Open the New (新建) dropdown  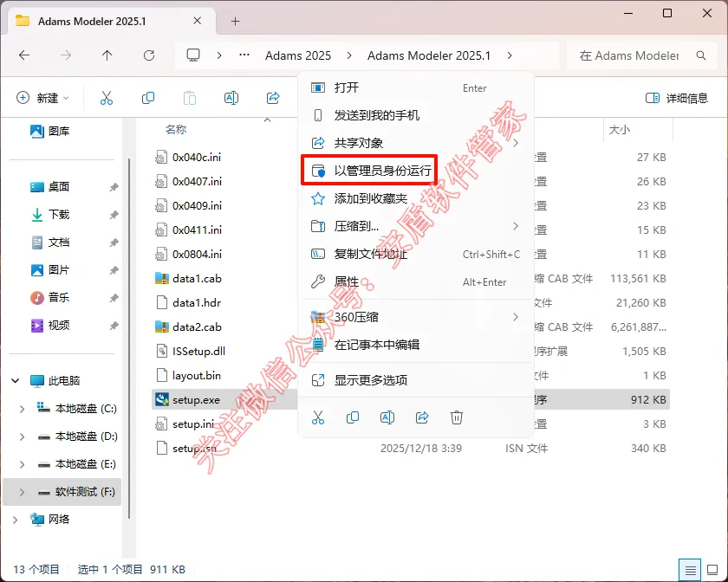(42, 98)
